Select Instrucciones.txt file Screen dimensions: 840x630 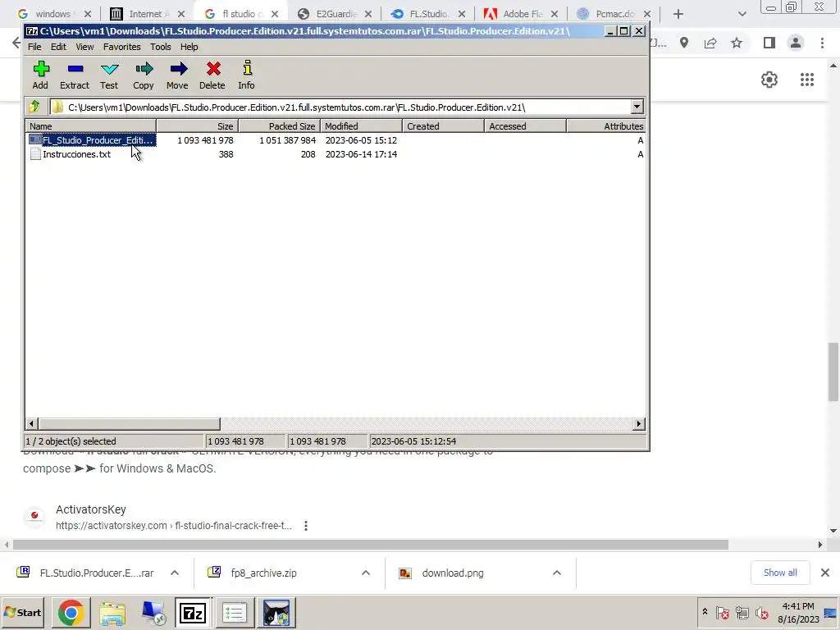pos(71,154)
